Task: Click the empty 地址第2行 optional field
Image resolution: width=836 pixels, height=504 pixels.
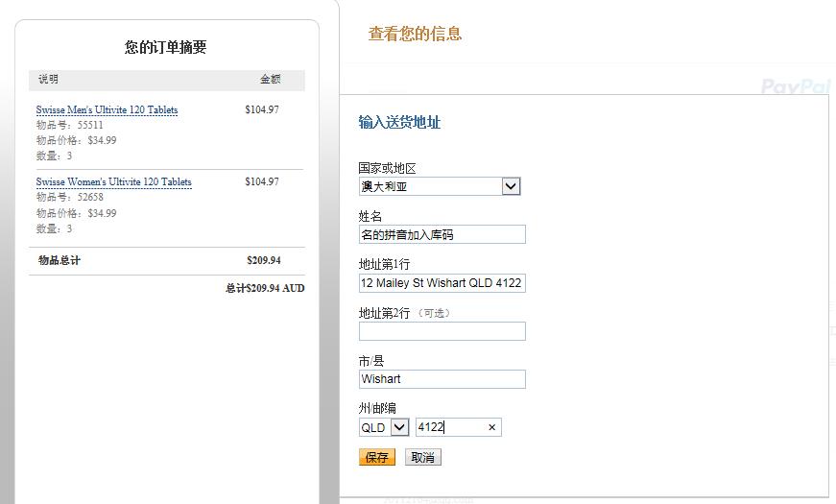Action: pyautogui.click(x=442, y=331)
